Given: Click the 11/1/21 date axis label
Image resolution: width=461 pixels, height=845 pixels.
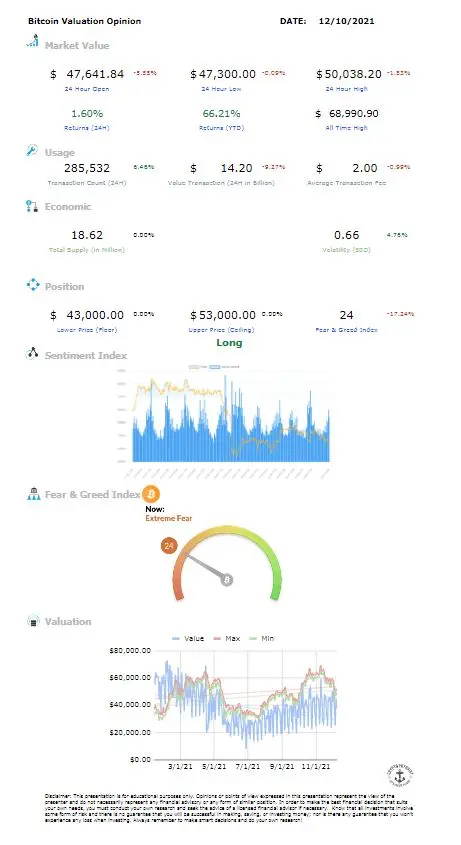Looking at the screenshot, I should coord(315,767).
